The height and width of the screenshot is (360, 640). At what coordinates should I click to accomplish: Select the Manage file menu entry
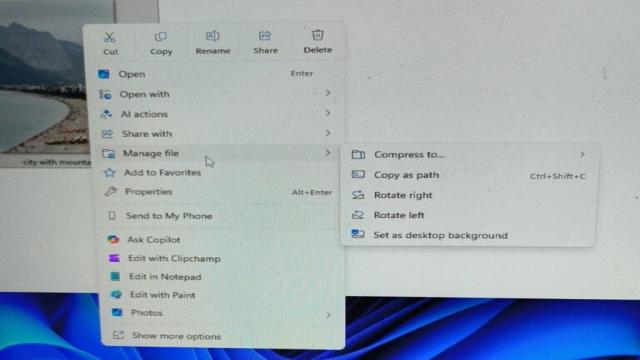[217, 153]
